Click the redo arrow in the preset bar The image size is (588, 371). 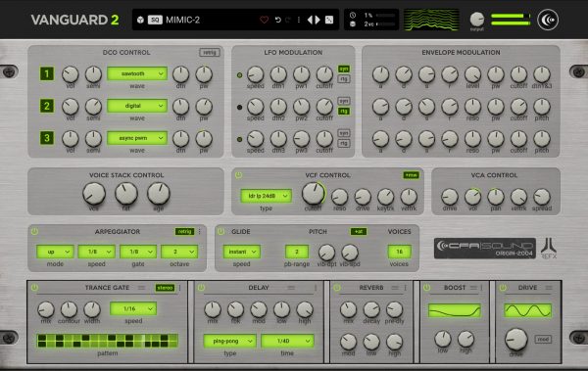288,20
